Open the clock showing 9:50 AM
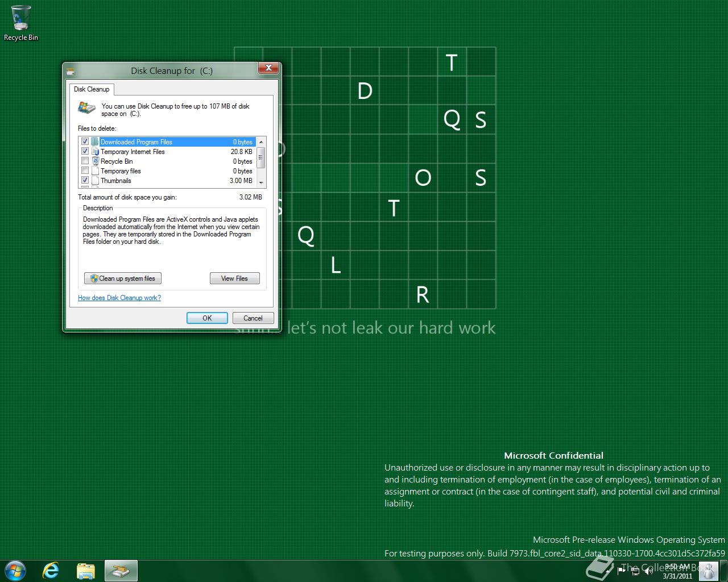This screenshot has width=728, height=582. point(677,571)
